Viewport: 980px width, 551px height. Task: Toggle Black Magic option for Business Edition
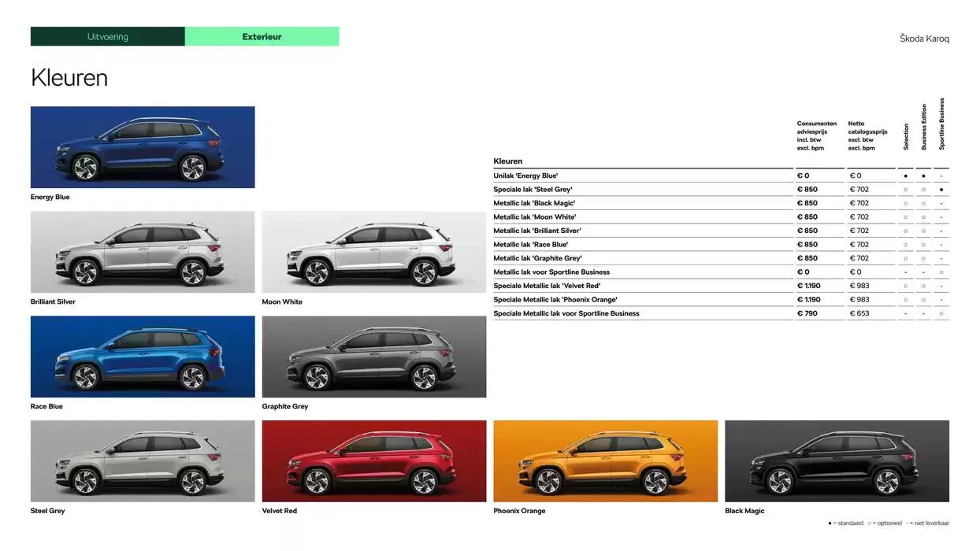tap(923, 202)
